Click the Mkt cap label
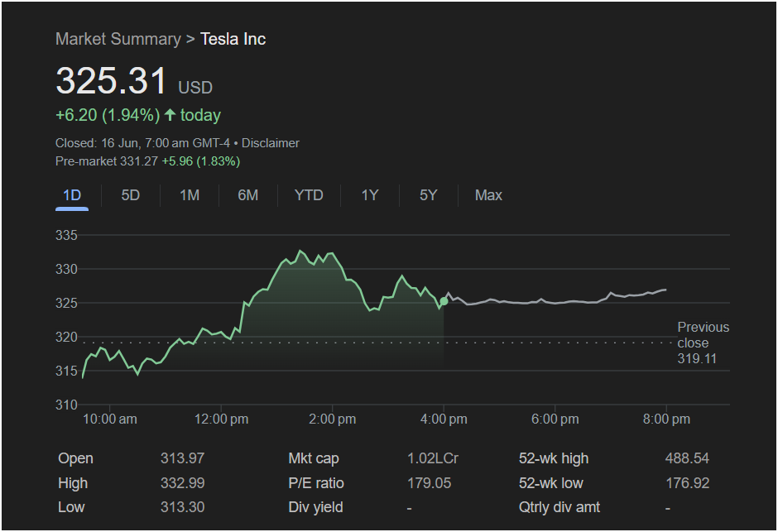778x532 pixels. pos(313,458)
